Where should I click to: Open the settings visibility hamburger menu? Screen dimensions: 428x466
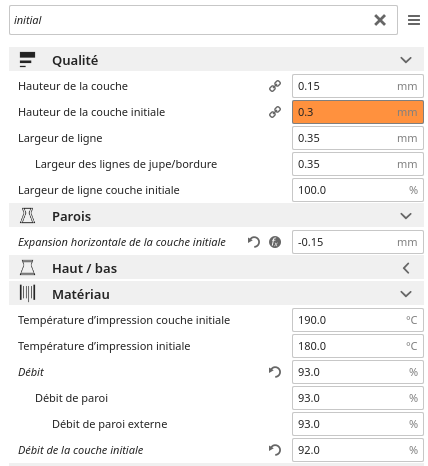coord(414,20)
